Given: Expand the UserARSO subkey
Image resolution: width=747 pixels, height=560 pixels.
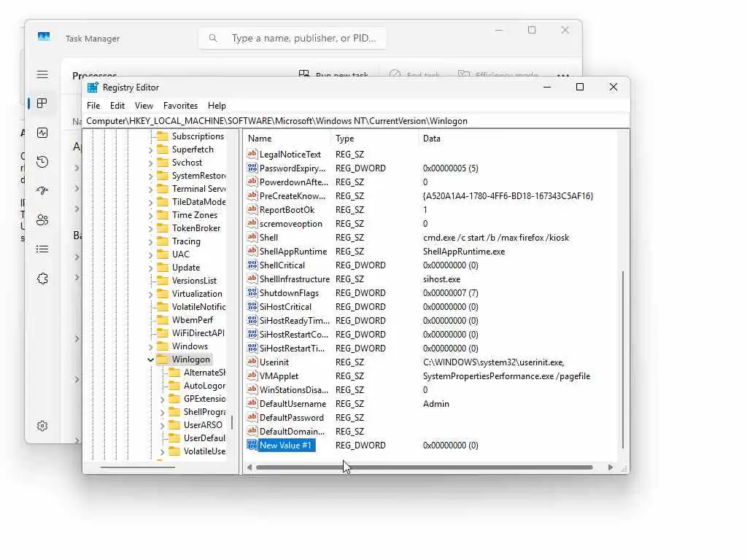Looking at the screenshot, I should 163,425.
